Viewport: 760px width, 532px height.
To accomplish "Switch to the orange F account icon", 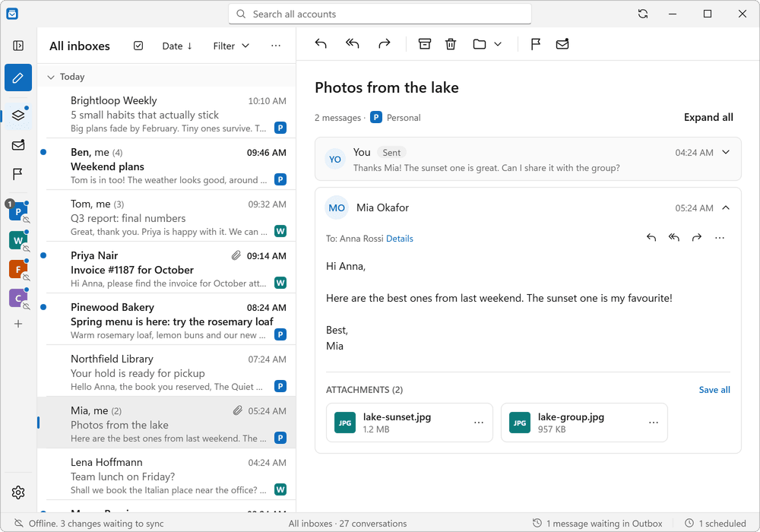I will click(x=18, y=269).
